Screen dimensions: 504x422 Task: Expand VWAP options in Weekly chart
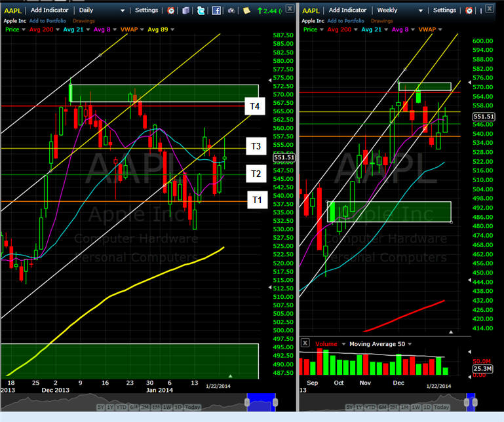pyautogui.click(x=440, y=29)
